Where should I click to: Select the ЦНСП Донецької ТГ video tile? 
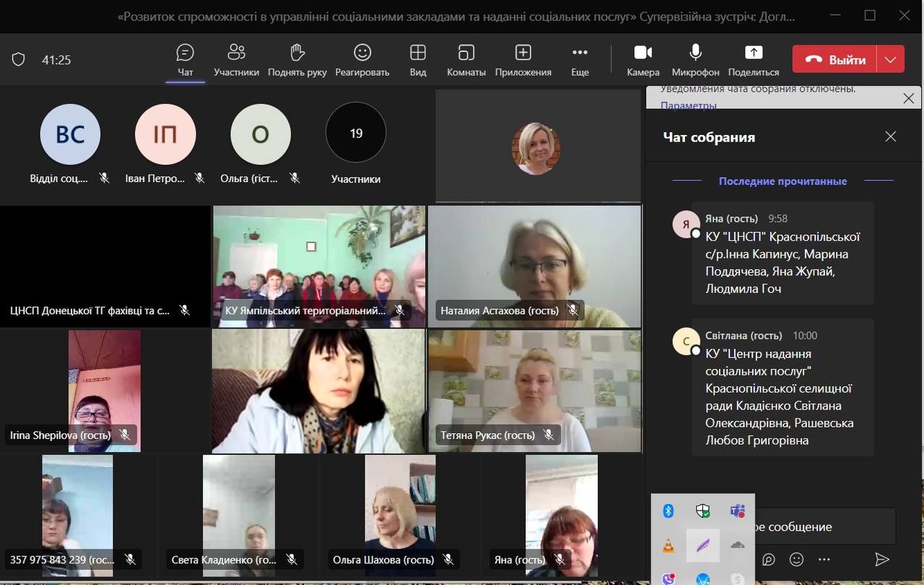coord(105,266)
